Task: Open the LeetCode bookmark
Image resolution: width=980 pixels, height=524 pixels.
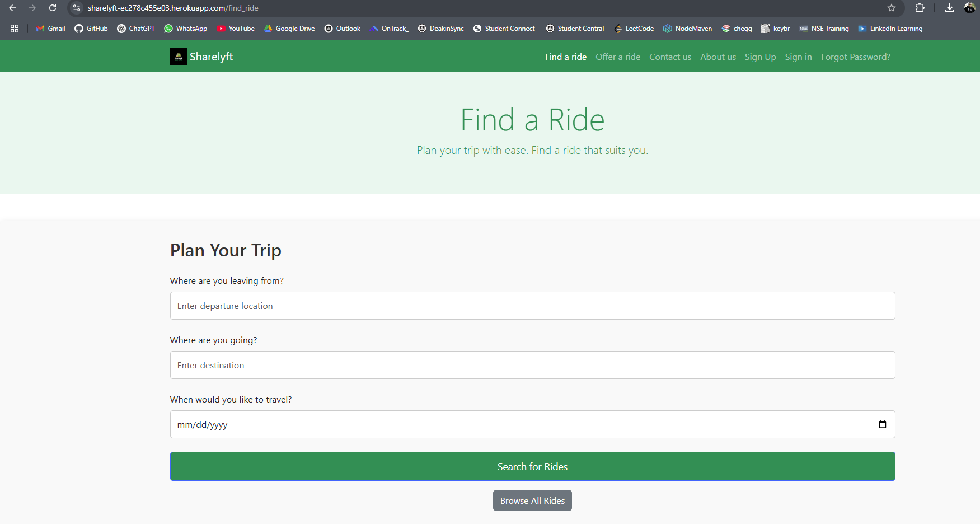Action: [634, 28]
